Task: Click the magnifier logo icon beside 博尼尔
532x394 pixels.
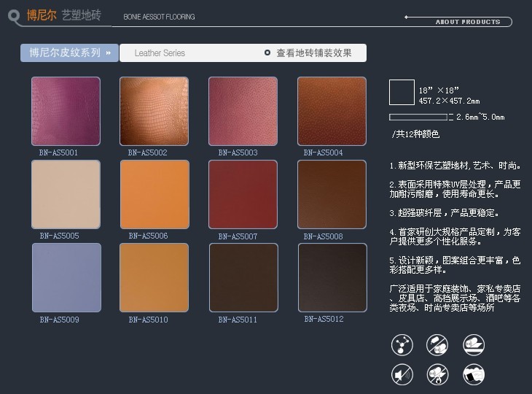Action: [x=12, y=16]
